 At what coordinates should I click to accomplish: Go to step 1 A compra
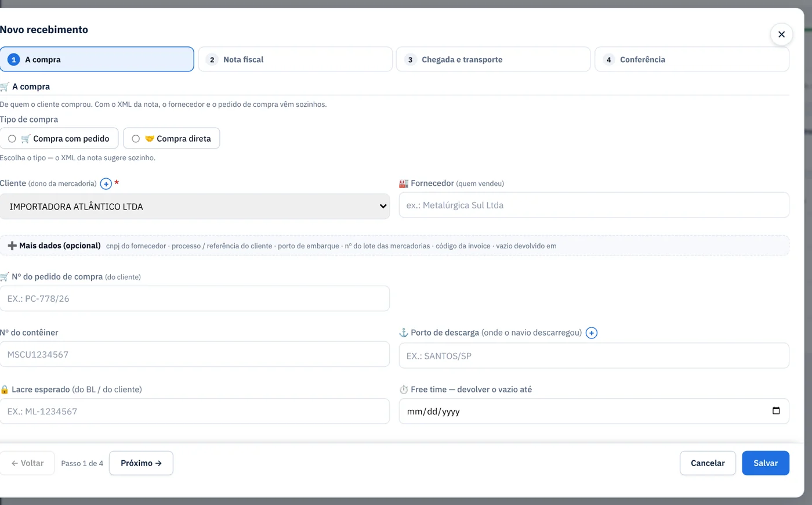coord(97,59)
